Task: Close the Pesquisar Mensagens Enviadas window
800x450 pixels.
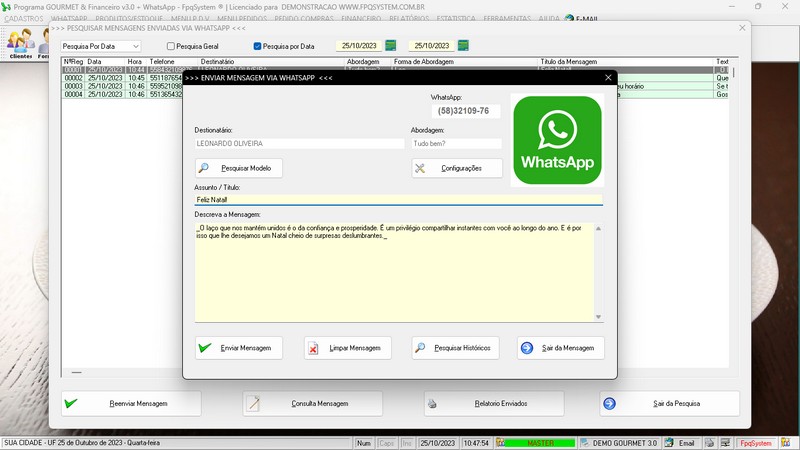Action: 742,28
